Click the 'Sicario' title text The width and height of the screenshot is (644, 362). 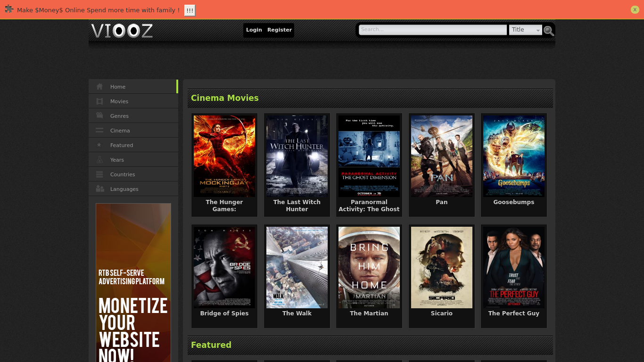coord(442,313)
